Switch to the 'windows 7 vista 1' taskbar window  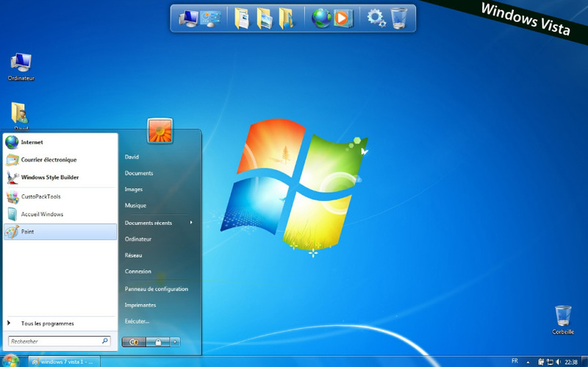tap(64, 362)
